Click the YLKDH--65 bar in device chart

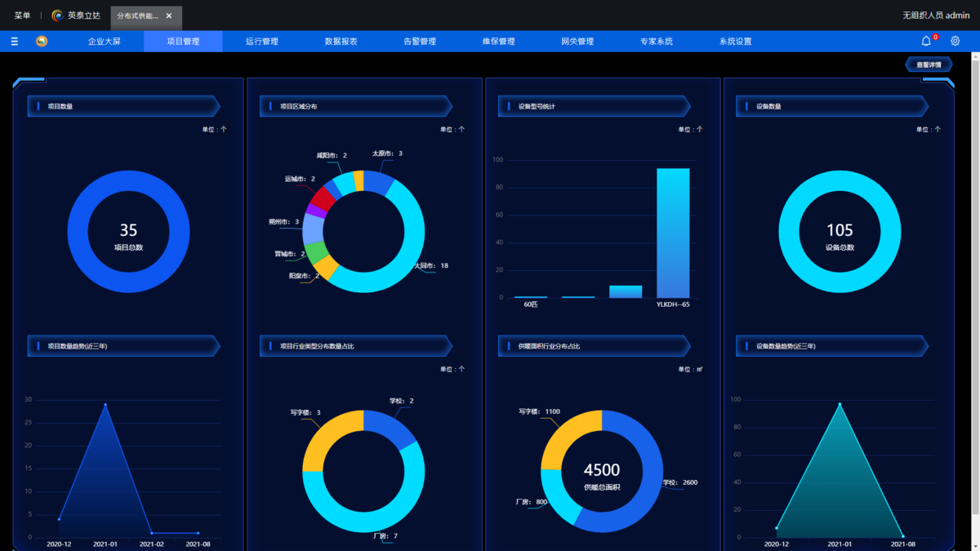673,233
